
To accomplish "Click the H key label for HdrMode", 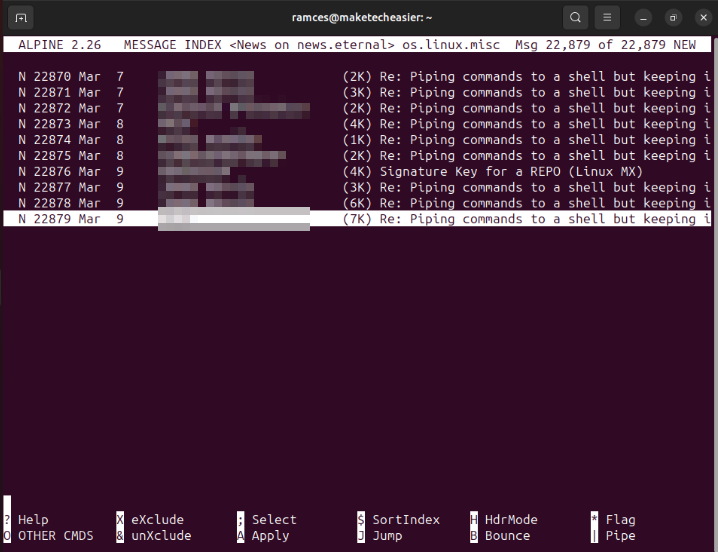I will coord(473,519).
